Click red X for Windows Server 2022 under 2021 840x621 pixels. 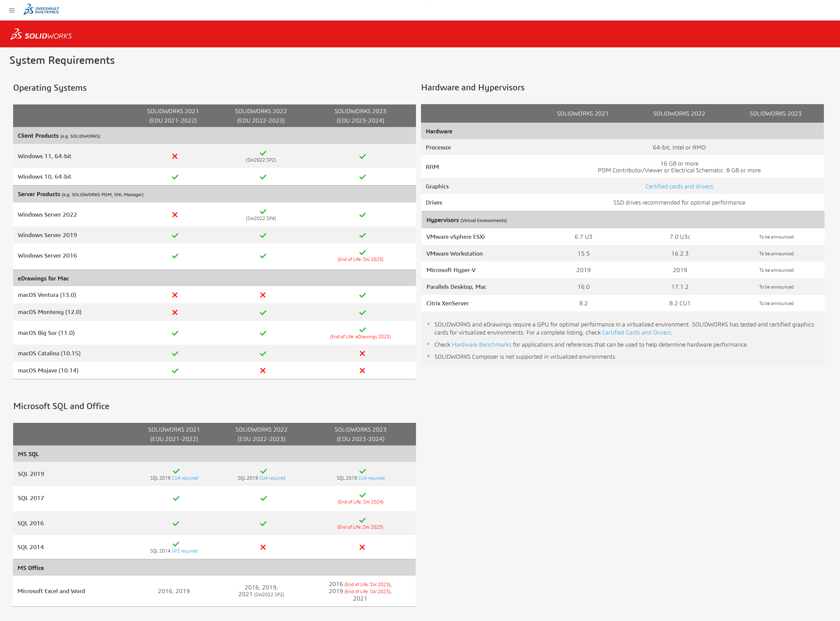pyautogui.click(x=175, y=215)
